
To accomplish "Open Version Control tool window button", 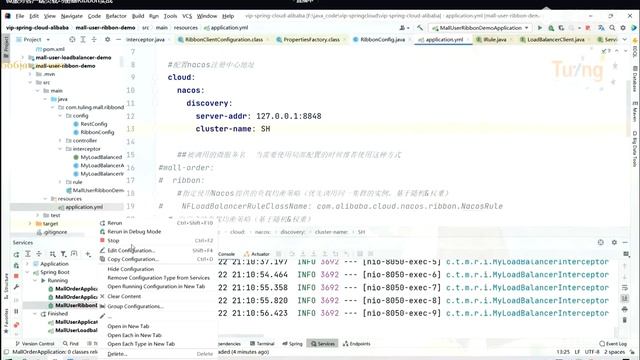I will pyautogui.click(x=35, y=344).
